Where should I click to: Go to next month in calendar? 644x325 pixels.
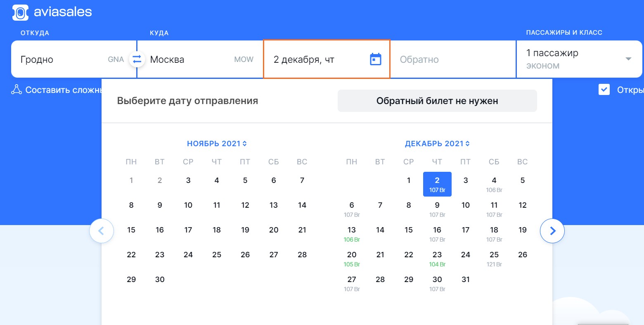(552, 231)
